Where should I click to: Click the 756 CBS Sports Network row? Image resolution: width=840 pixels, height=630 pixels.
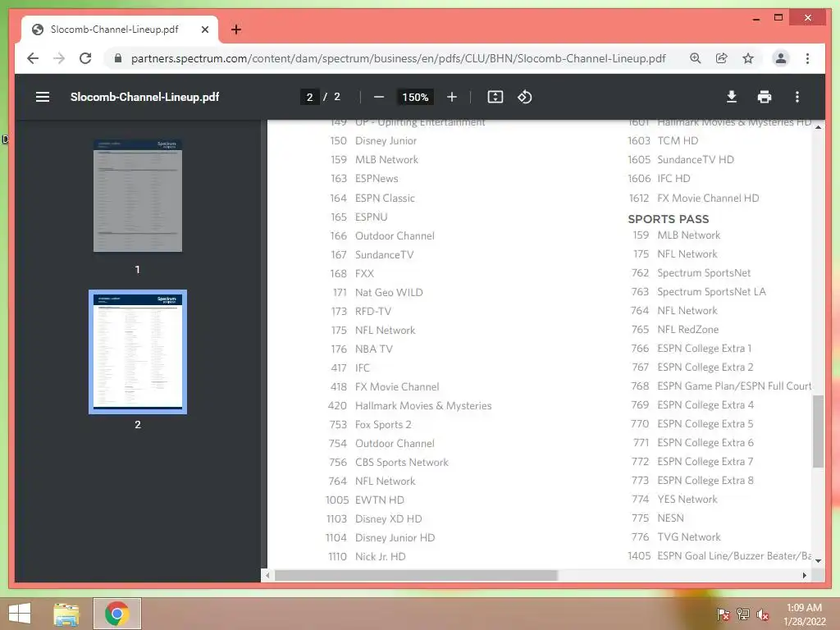388,463
